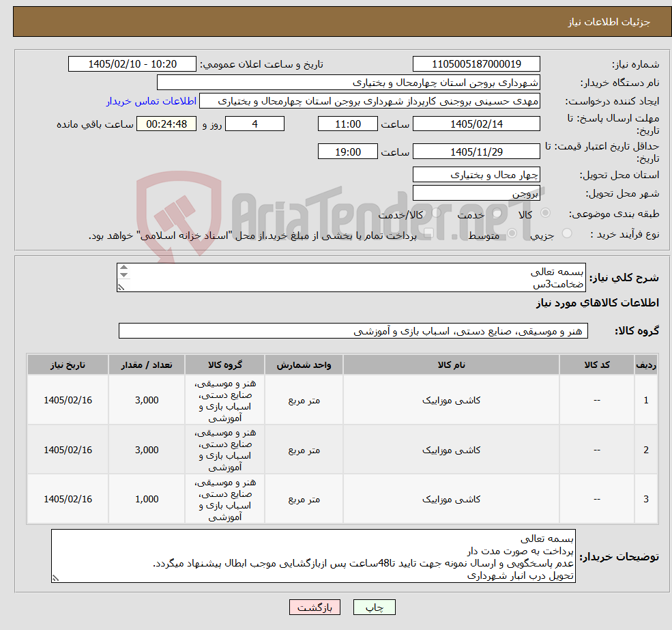This screenshot has height=630, width=672.
Task: Click unit متر مربع in row 2
Action: (304, 450)
